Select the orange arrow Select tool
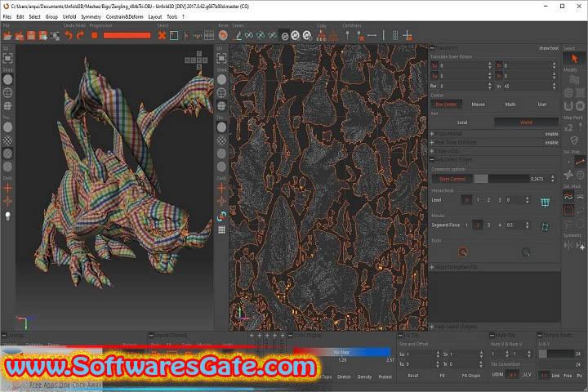Screen dimensions: 588x392 [x=574, y=59]
